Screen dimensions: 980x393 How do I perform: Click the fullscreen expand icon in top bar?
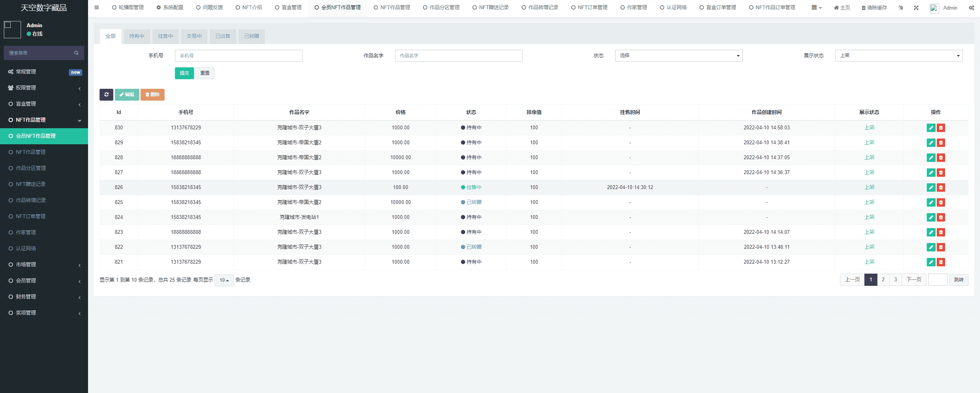pyautogui.click(x=916, y=8)
